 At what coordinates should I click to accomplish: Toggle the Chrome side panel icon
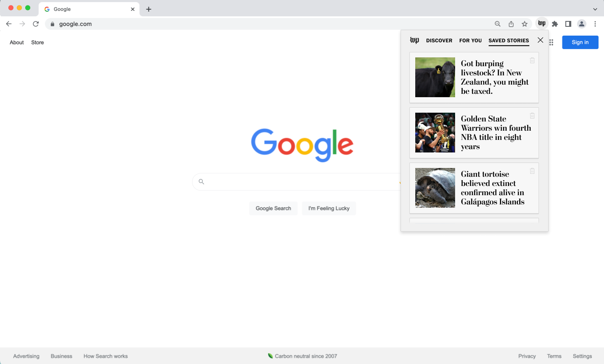coord(568,24)
